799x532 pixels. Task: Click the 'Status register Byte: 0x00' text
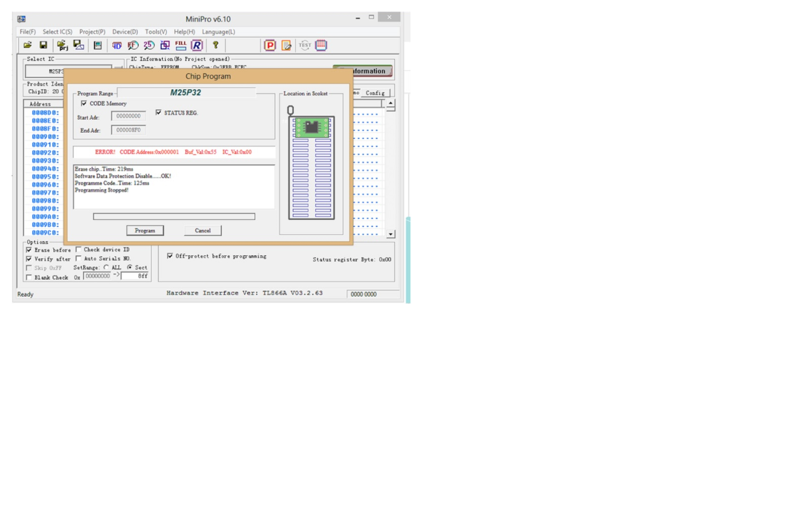point(352,259)
